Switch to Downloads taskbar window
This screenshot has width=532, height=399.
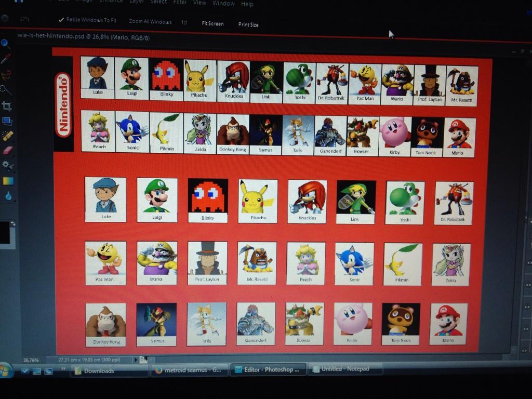109,371
